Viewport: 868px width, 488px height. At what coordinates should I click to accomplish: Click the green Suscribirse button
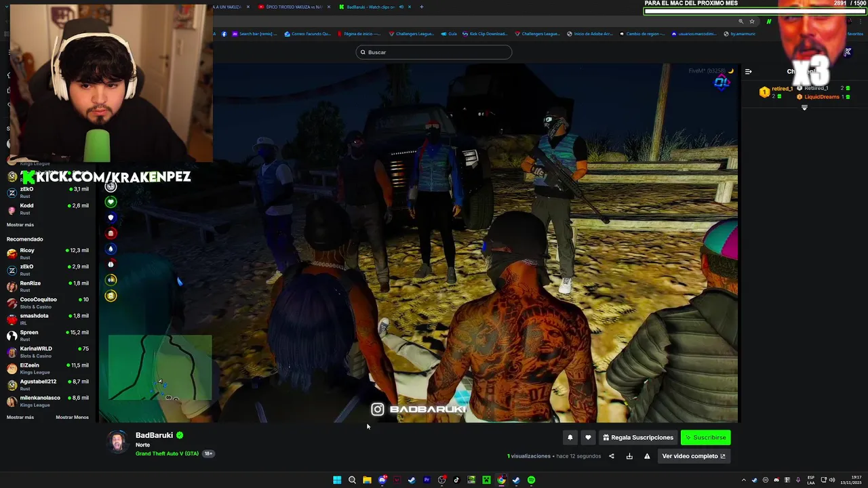tap(705, 437)
